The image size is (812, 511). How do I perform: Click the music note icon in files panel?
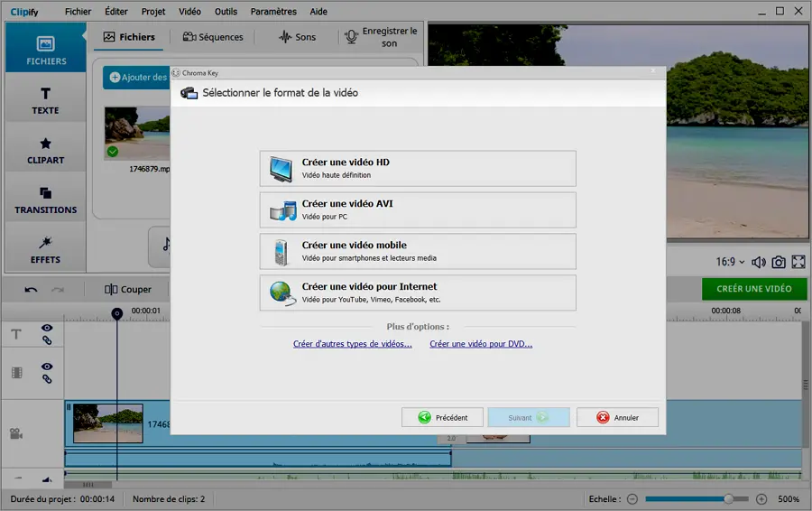point(165,244)
